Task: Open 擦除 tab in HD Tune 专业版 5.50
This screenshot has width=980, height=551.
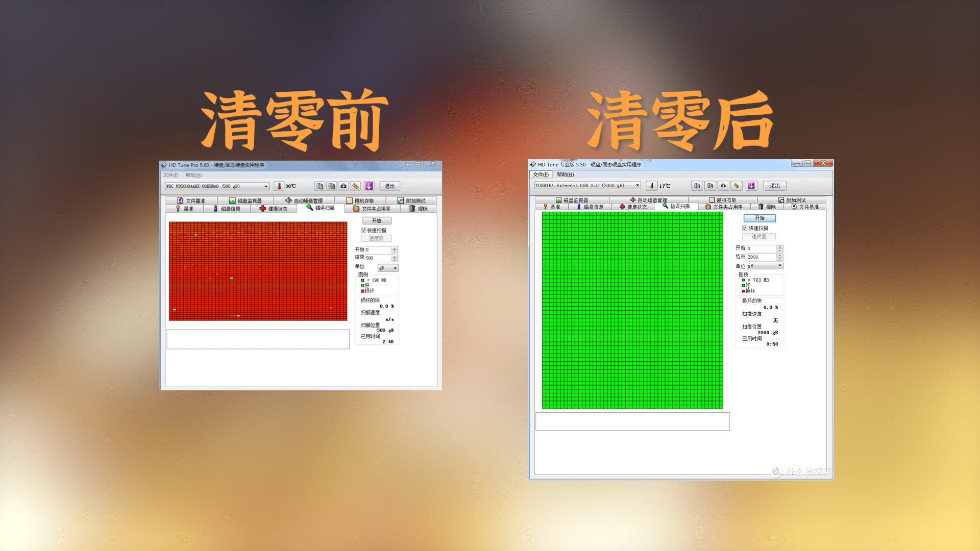Action: click(767, 207)
